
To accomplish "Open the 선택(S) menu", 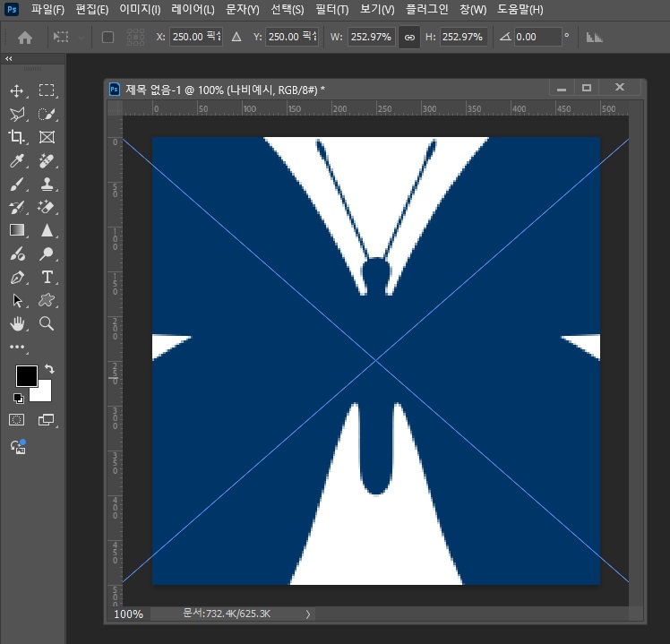I will pos(288,9).
